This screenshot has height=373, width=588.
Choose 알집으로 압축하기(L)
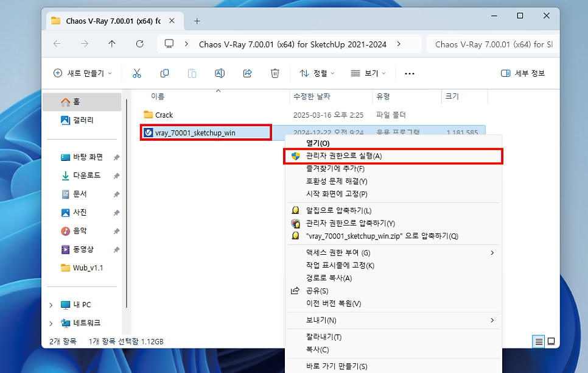tap(393, 211)
